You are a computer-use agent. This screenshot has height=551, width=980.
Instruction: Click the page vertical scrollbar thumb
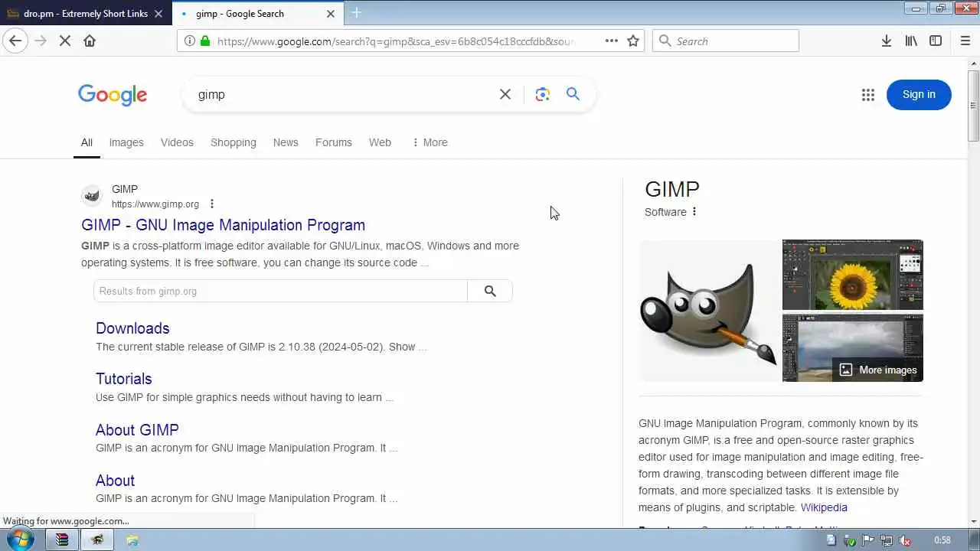click(x=973, y=105)
